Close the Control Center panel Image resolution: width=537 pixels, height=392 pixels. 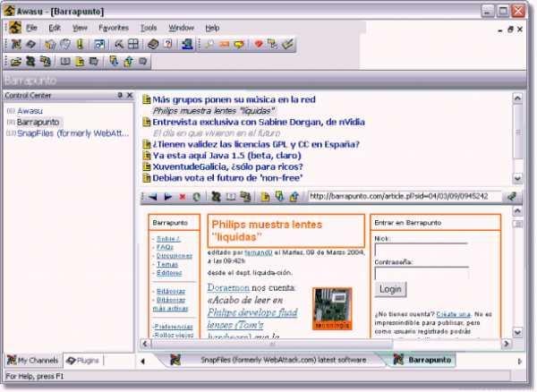130,95
